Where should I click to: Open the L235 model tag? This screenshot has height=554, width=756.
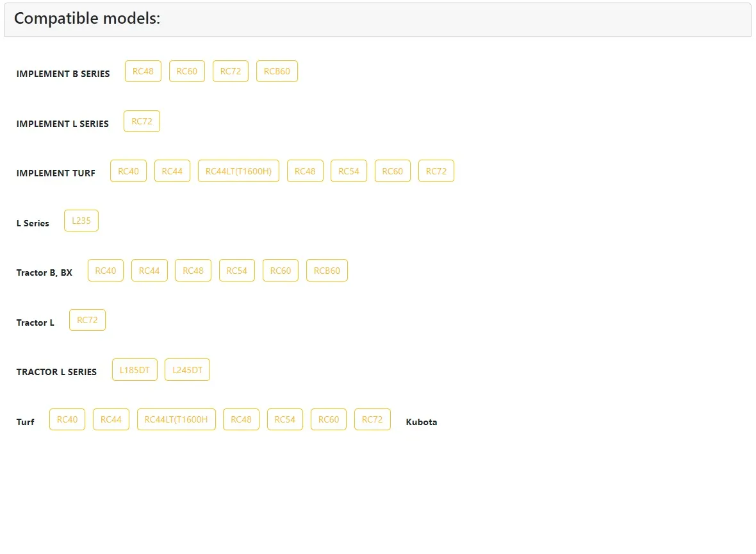81,221
